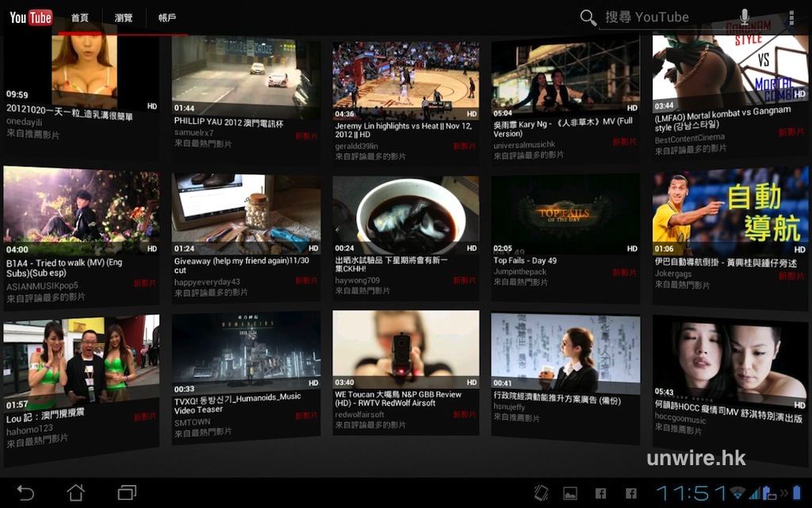Switch to the 首頁 tab
This screenshot has height=508, width=812.
pyautogui.click(x=80, y=17)
